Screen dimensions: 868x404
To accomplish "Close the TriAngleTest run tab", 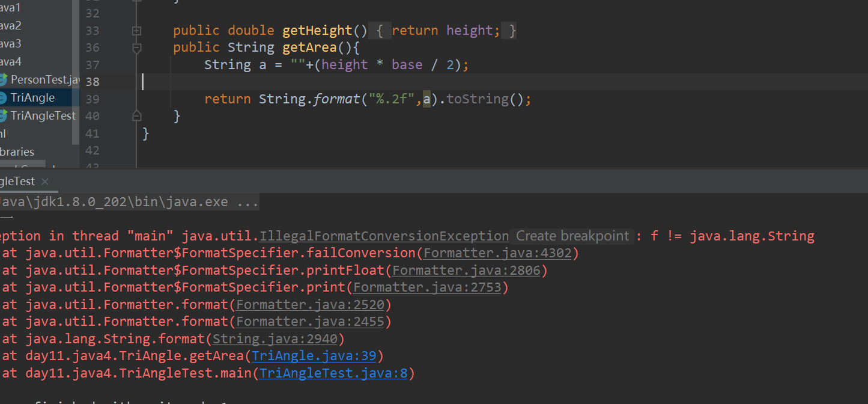I will 45,182.
